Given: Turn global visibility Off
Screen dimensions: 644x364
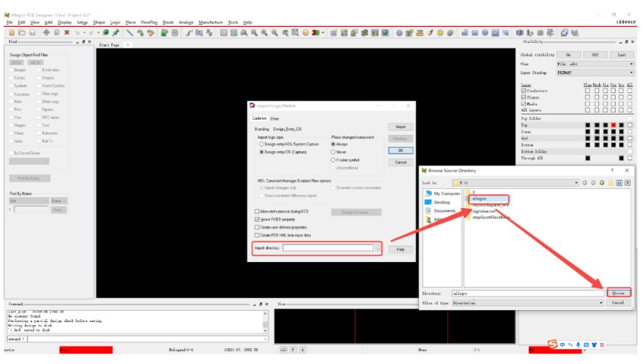Looking at the screenshot, I should coord(595,55).
